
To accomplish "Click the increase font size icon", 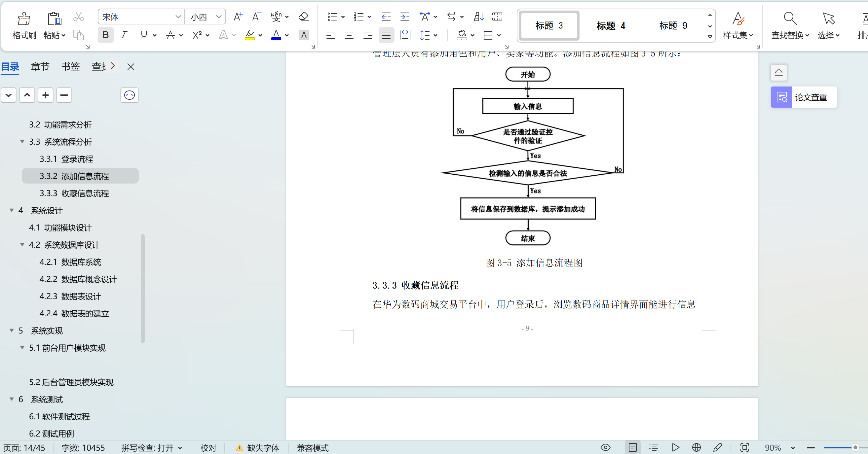I will [238, 17].
